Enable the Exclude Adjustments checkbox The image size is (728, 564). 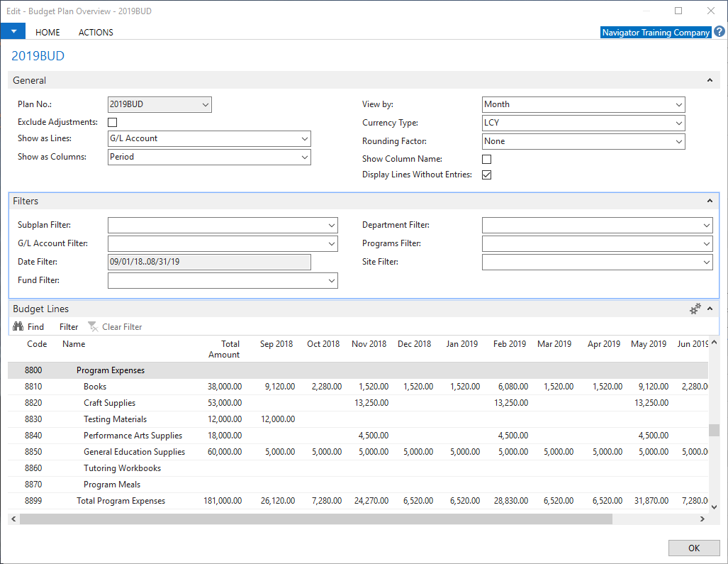(113, 123)
